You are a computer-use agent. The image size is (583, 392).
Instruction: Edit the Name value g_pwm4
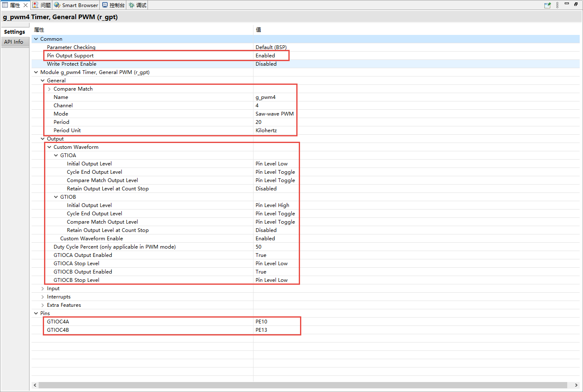click(x=266, y=97)
